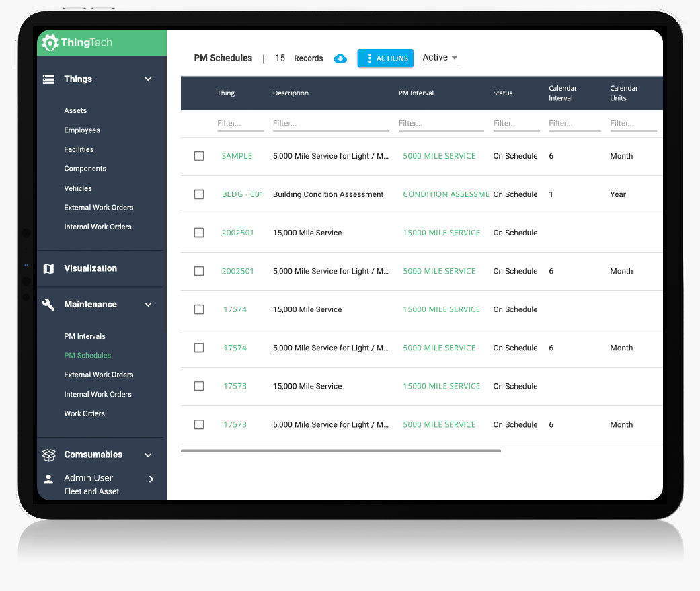The height and width of the screenshot is (591, 700).
Task: Expand the Consumables section chevron
Action: [x=148, y=455]
